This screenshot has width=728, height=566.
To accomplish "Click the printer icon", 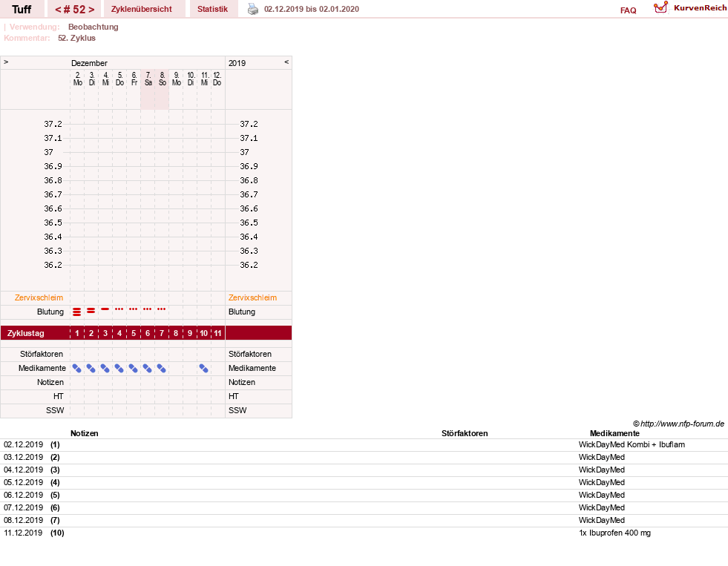I will tap(252, 9).
